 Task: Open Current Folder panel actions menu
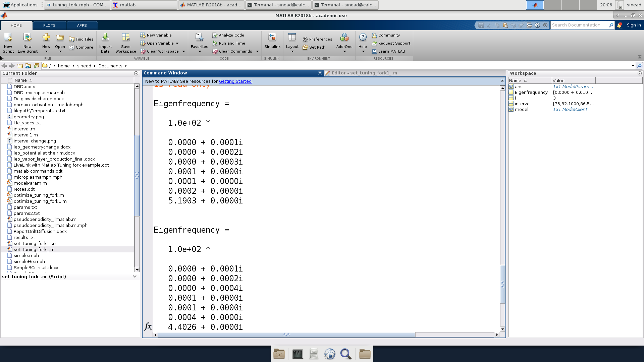click(136, 73)
